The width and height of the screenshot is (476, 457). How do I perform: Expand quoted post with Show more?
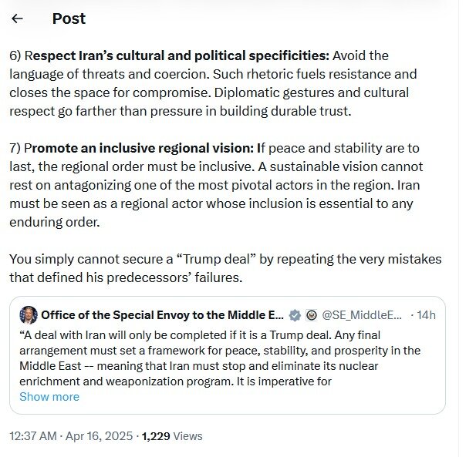pos(49,397)
